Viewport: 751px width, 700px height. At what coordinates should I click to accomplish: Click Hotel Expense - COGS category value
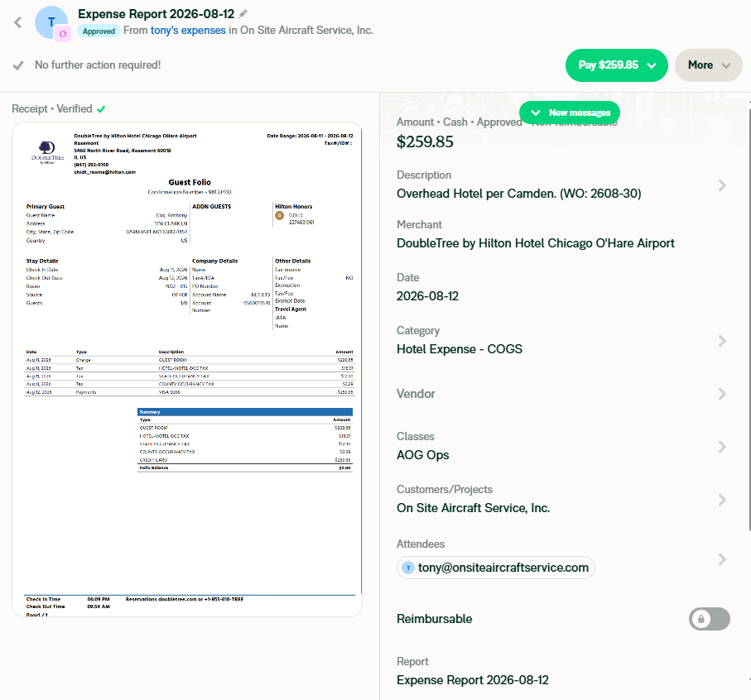(460, 349)
